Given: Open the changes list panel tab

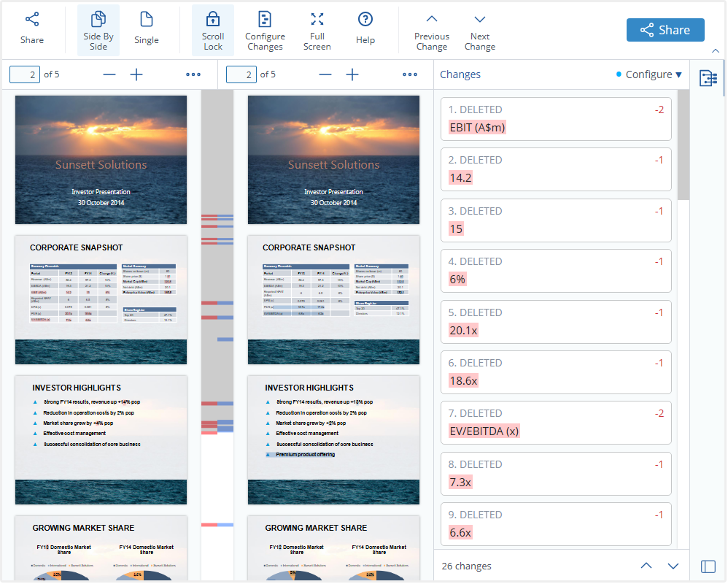Looking at the screenshot, I should tap(708, 78).
